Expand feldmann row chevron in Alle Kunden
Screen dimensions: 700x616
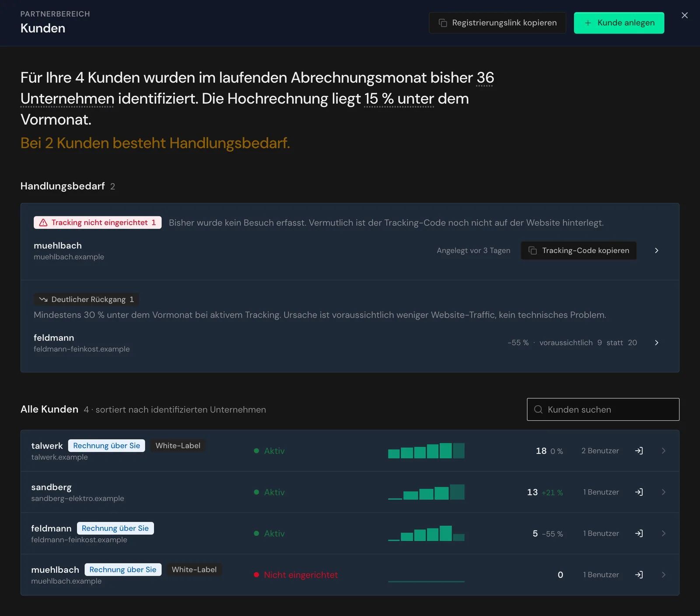664,533
